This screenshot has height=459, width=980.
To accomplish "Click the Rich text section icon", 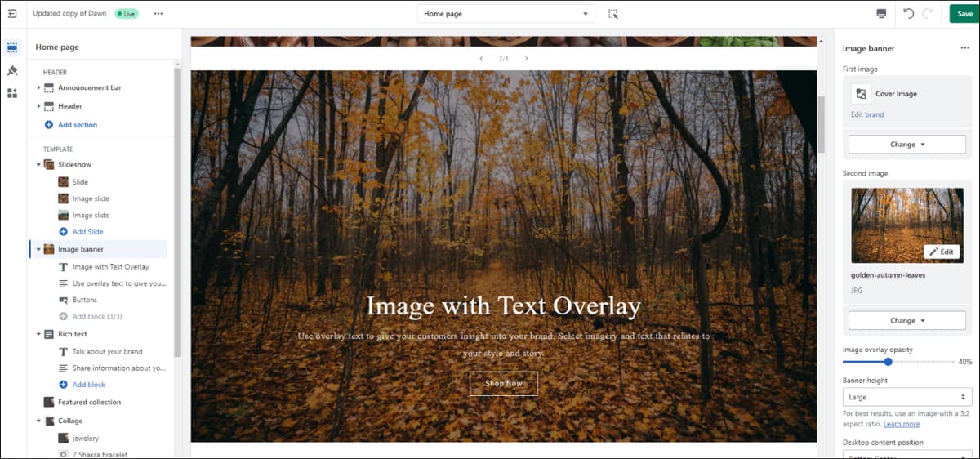I will (49, 334).
